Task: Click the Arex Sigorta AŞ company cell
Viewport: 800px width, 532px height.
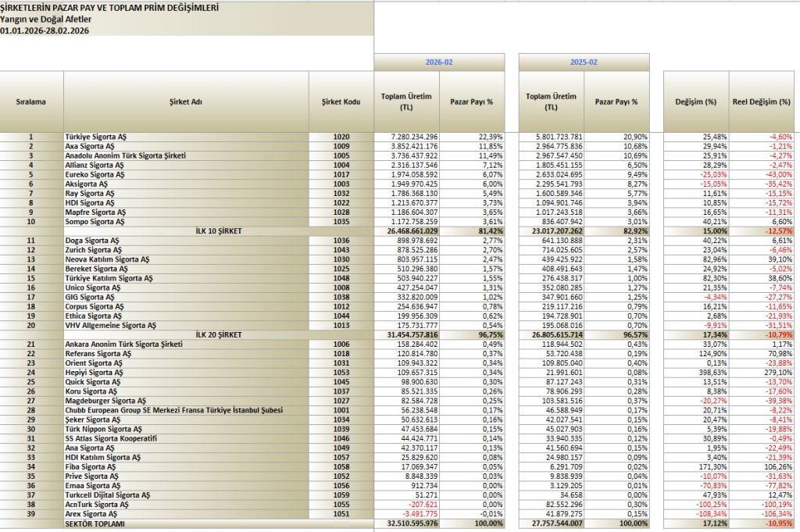Action: (88, 513)
